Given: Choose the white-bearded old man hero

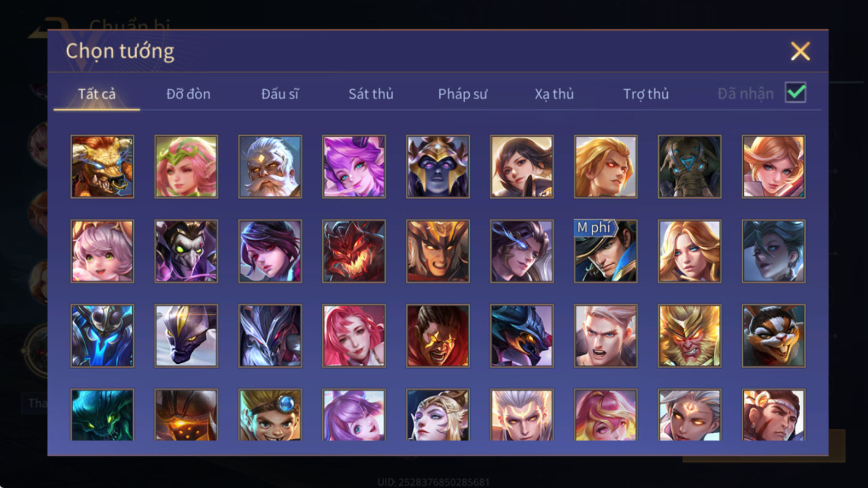Looking at the screenshot, I should click(270, 166).
